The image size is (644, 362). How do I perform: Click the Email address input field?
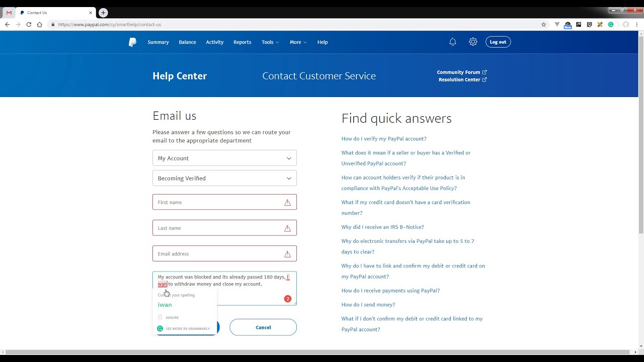[224, 253]
